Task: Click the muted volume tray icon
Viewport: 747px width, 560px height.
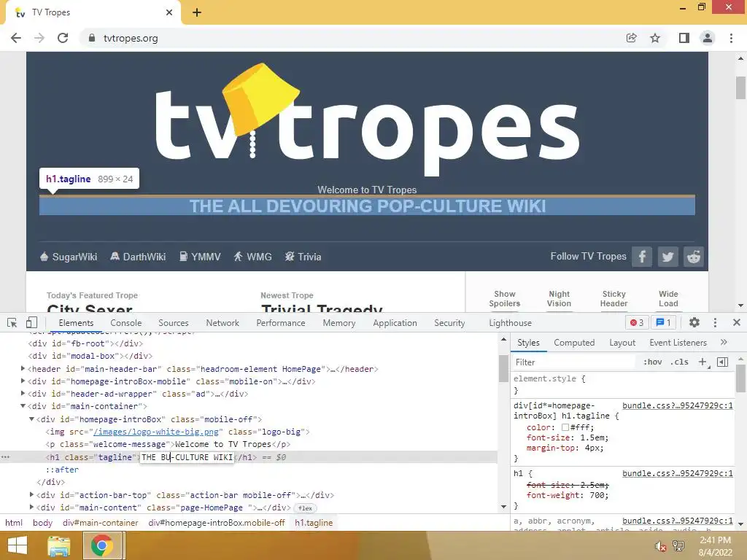Action: (x=659, y=546)
